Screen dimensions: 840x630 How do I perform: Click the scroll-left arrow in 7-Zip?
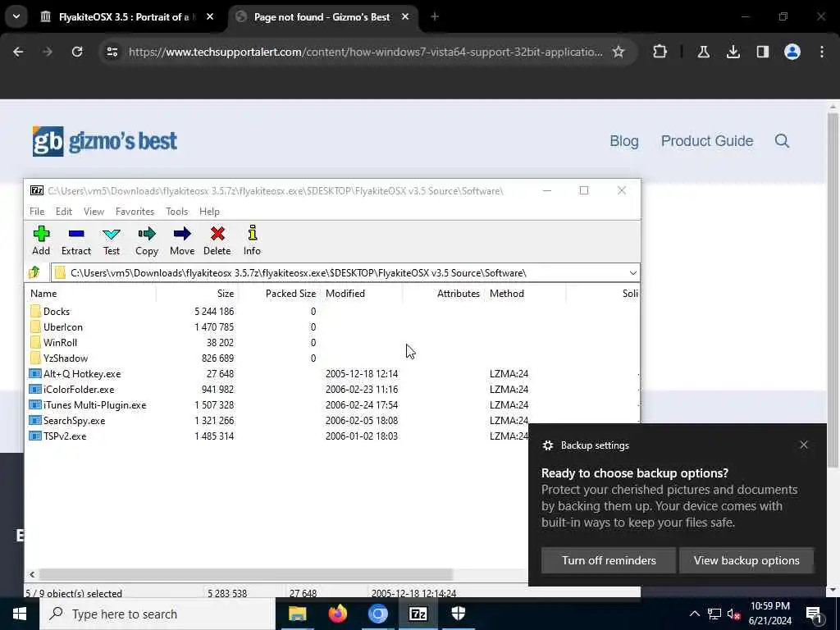click(x=32, y=574)
